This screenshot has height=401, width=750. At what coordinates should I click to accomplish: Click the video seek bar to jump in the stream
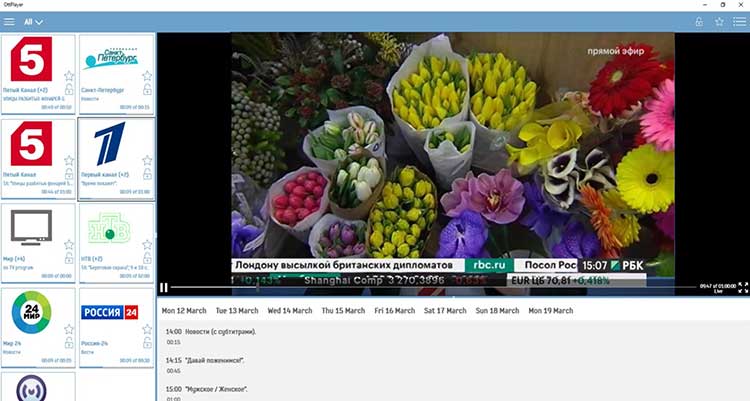433,287
